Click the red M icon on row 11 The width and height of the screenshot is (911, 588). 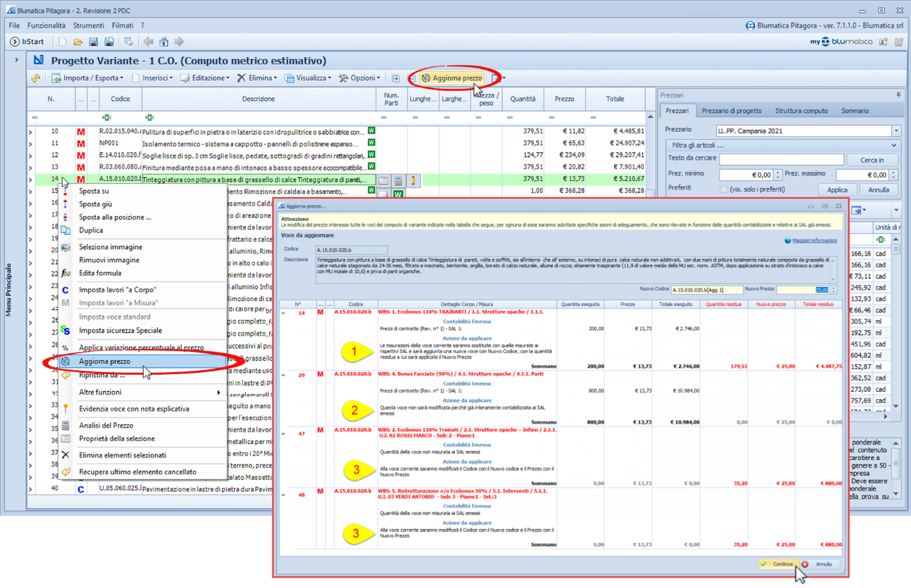click(x=81, y=144)
